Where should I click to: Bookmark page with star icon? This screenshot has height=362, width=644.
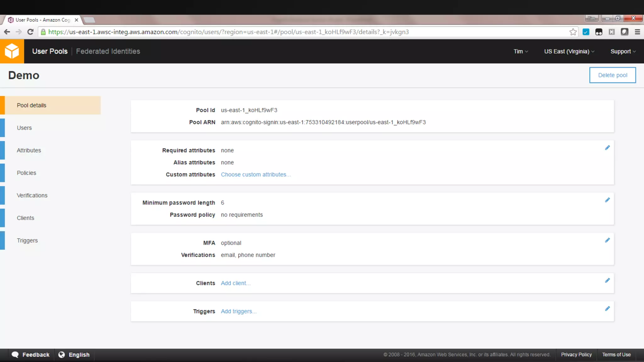coord(573,32)
